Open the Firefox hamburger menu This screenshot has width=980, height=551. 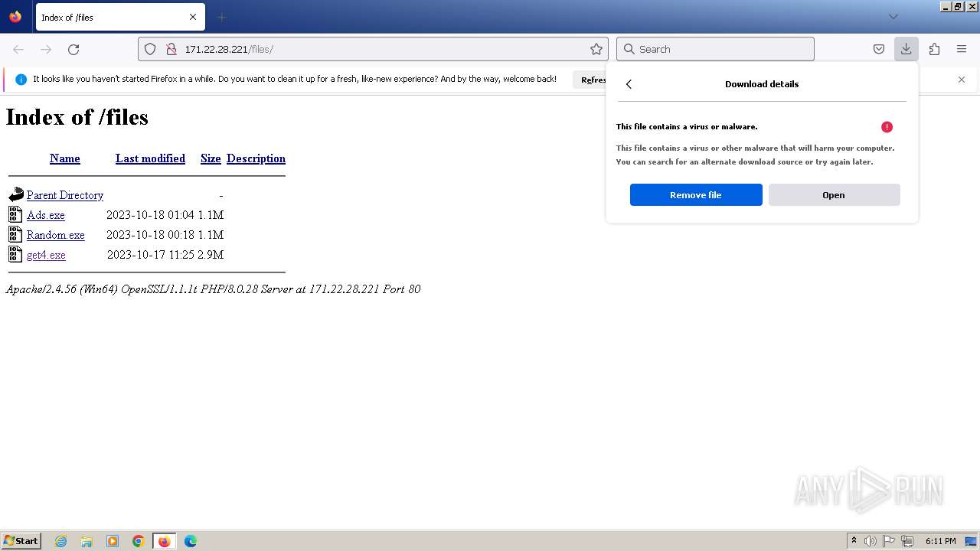[962, 49]
